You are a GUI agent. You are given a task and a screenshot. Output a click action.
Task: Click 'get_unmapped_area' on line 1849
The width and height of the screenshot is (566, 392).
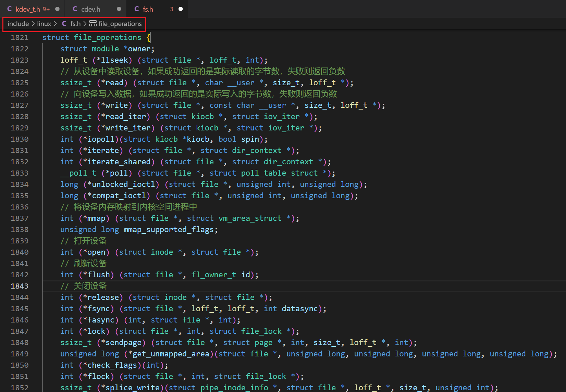pos(171,354)
